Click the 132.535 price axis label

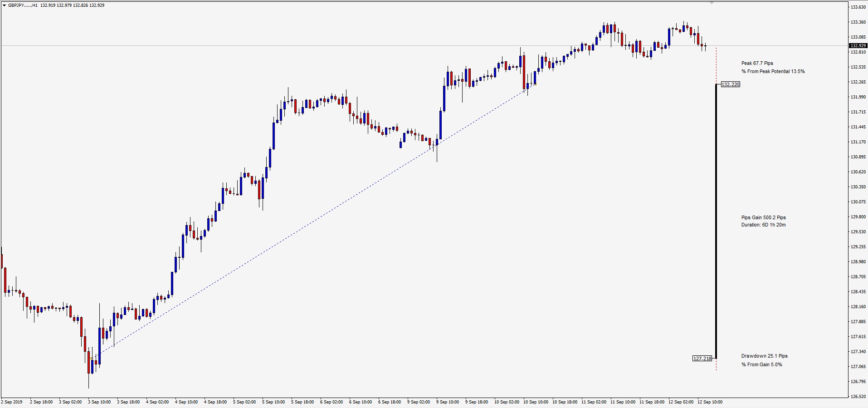pyautogui.click(x=858, y=67)
